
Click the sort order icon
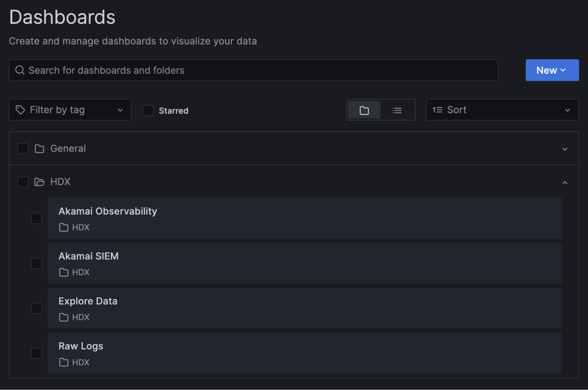pyautogui.click(x=437, y=110)
